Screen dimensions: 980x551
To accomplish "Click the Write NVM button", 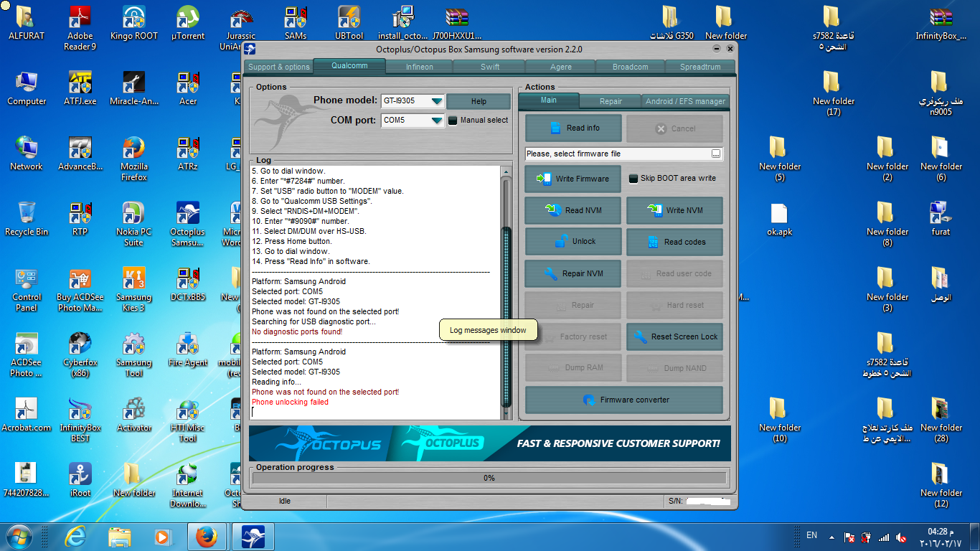I will click(674, 210).
